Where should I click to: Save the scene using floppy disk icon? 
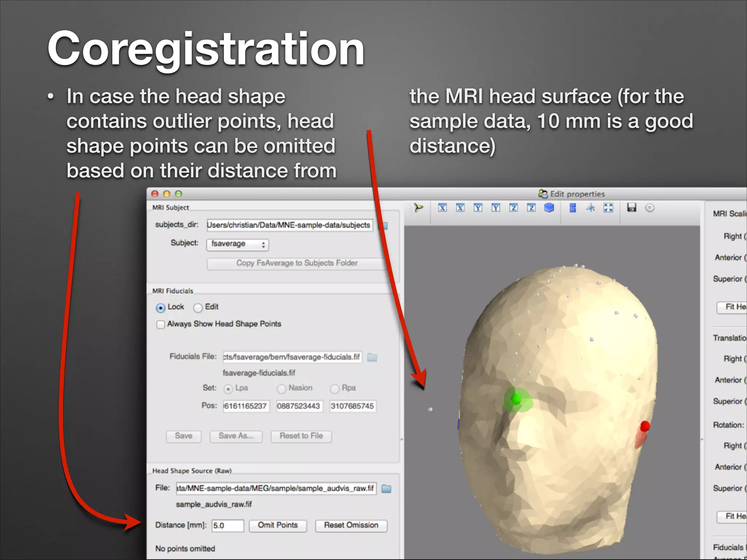click(x=631, y=208)
